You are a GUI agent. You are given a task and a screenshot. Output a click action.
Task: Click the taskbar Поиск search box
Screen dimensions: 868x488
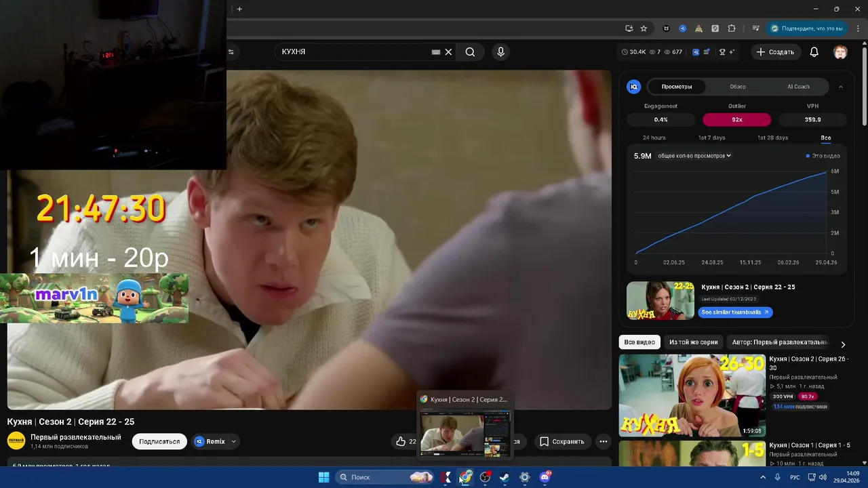384,477
